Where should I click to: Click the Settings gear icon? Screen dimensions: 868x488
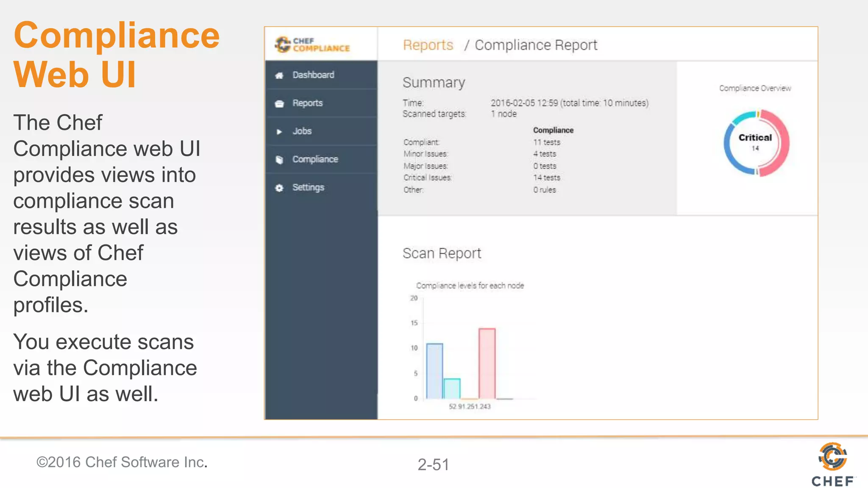(x=279, y=188)
